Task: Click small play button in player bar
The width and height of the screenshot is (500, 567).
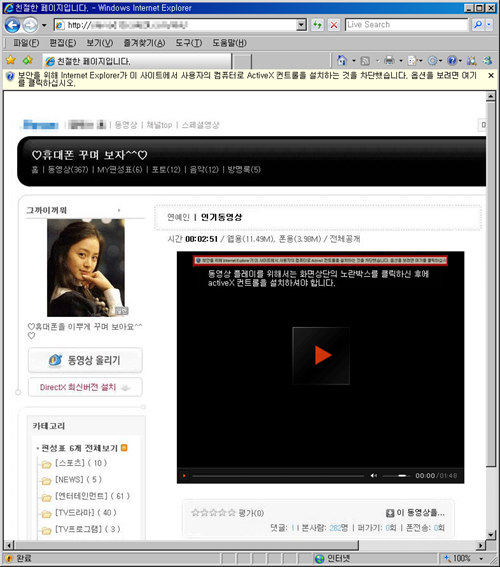Action: tap(184, 476)
